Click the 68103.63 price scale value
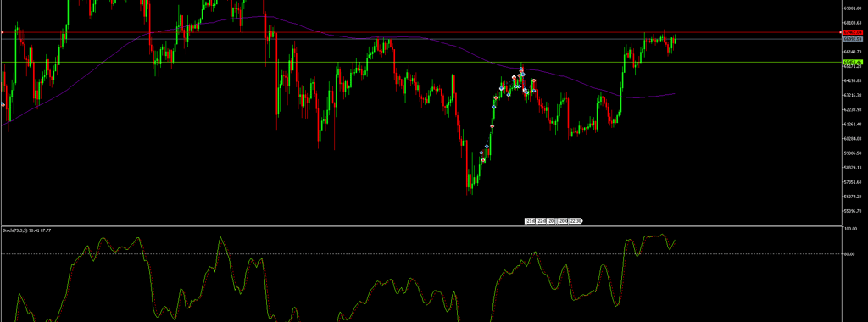The image size is (868, 322). tap(853, 23)
